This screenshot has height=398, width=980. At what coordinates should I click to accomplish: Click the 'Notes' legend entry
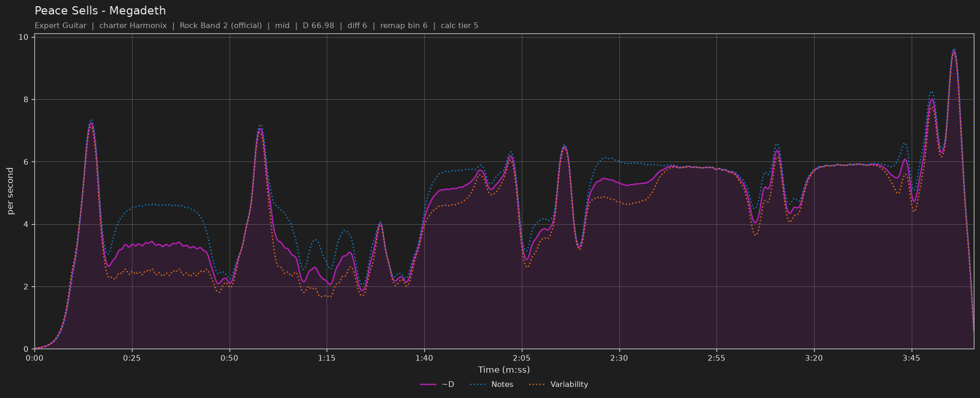(492, 385)
